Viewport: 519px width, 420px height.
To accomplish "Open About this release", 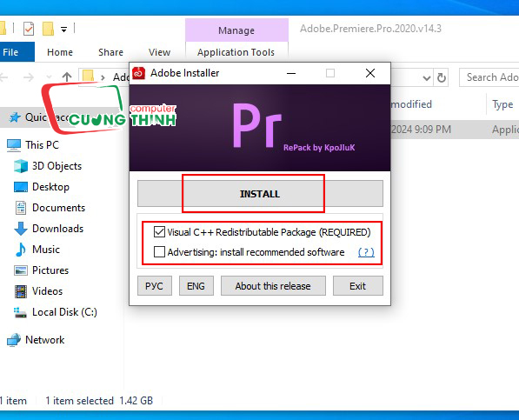I will click(x=273, y=285).
